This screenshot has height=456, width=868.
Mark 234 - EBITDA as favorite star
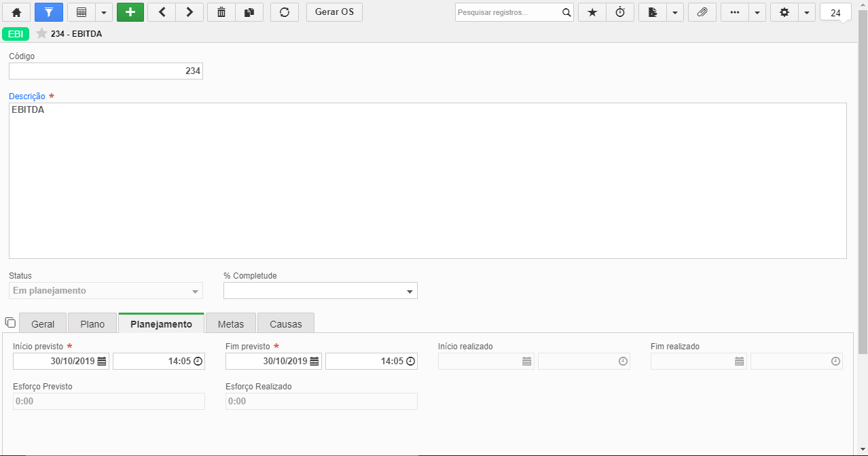(41, 33)
